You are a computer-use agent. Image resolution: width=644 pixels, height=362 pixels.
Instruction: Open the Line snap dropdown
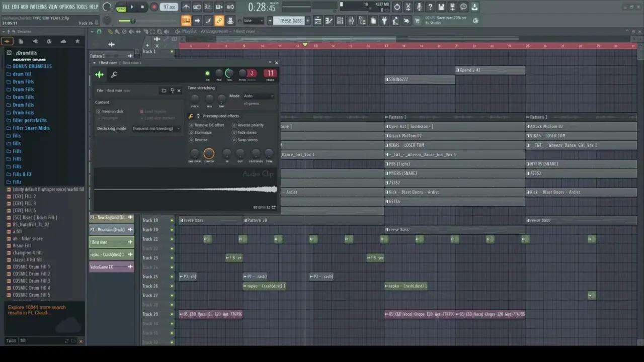pos(254,21)
